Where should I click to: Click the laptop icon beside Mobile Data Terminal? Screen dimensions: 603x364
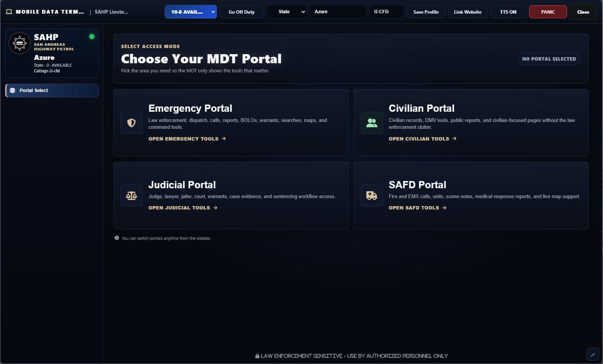pos(9,12)
